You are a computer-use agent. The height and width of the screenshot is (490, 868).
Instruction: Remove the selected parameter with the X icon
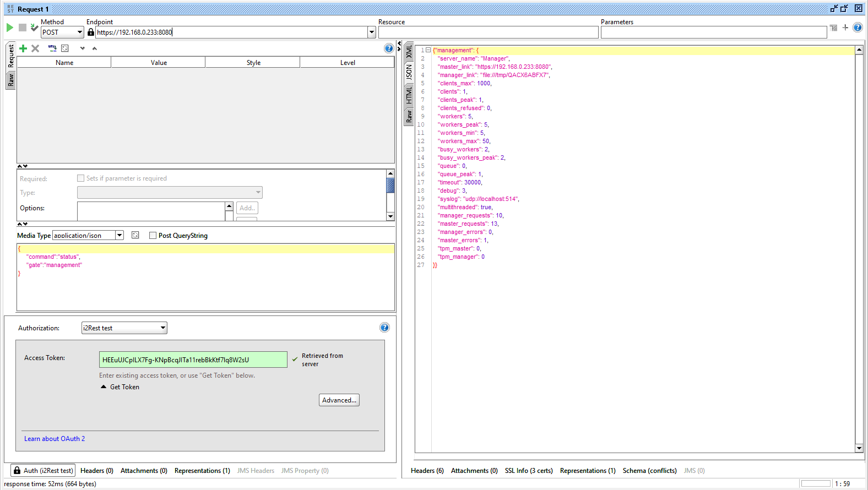[x=35, y=48]
